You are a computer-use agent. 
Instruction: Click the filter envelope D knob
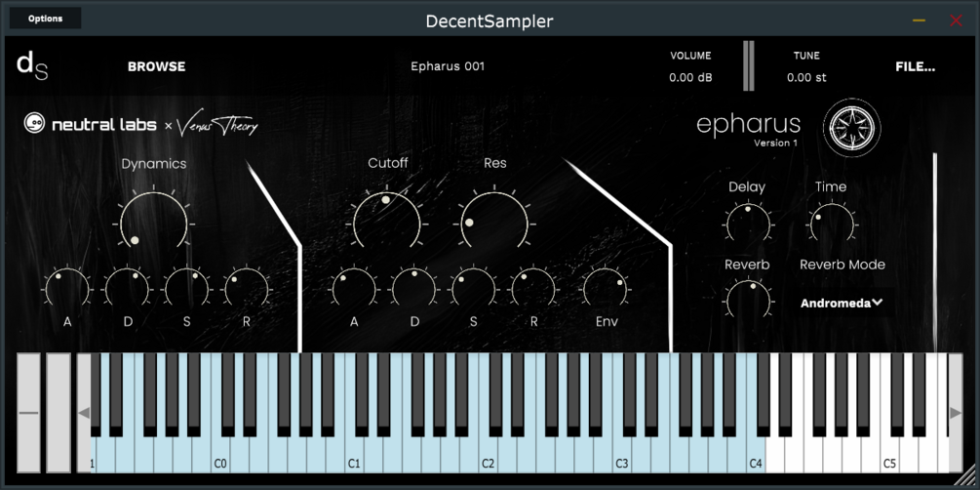click(x=414, y=289)
